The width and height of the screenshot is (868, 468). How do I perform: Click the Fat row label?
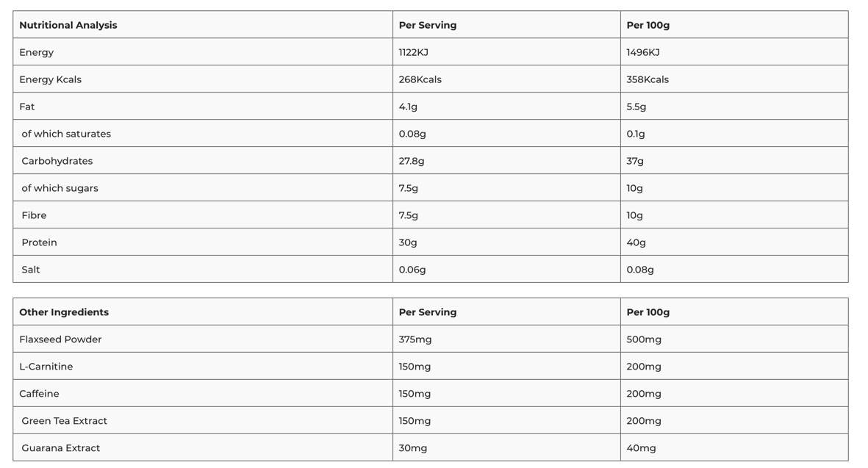tap(27, 107)
